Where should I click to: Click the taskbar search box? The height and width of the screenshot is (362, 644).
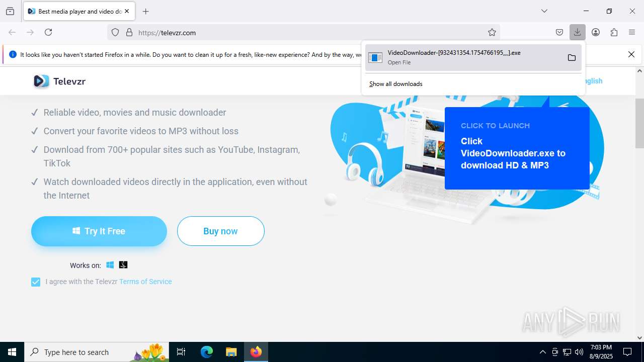(97, 352)
